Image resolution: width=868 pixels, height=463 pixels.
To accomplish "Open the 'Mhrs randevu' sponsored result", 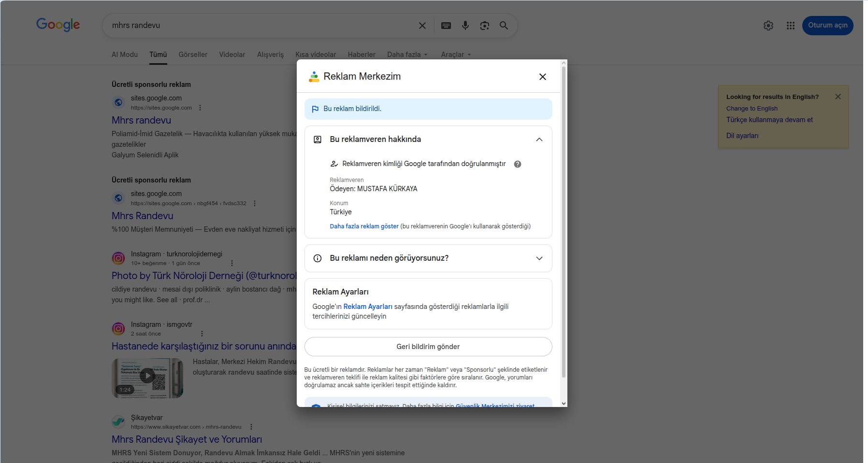I will pyautogui.click(x=141, y=120).
